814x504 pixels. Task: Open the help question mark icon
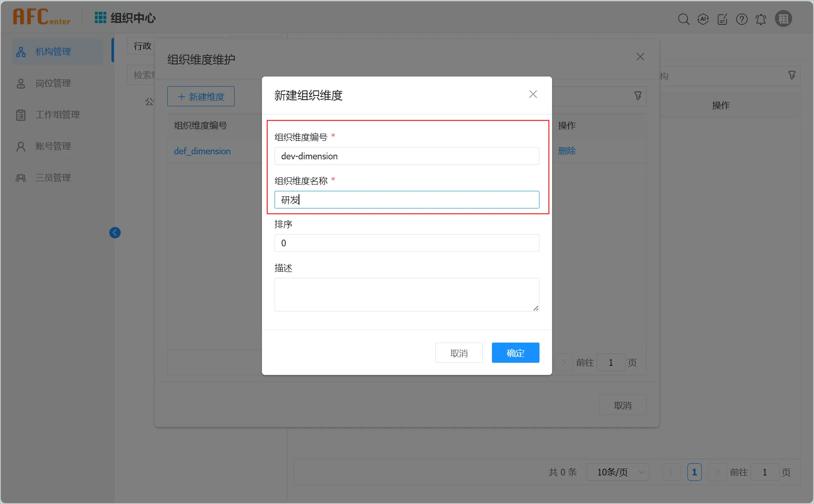tap(742, 19)
